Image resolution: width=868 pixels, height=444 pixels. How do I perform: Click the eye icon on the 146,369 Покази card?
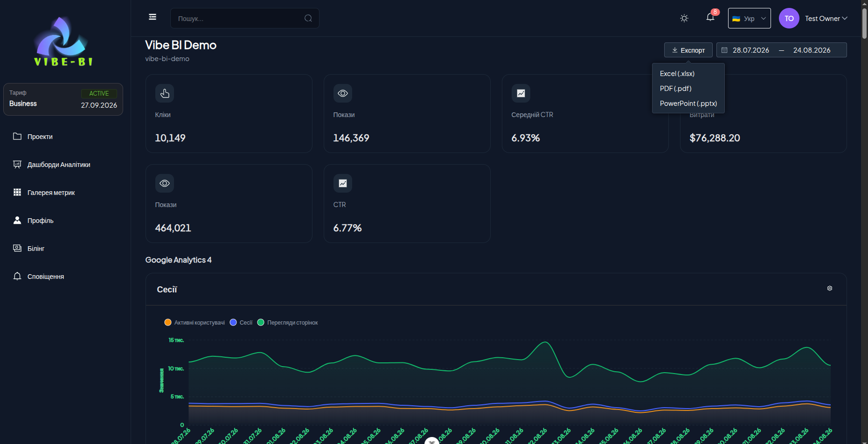click(x=343, y=93)
